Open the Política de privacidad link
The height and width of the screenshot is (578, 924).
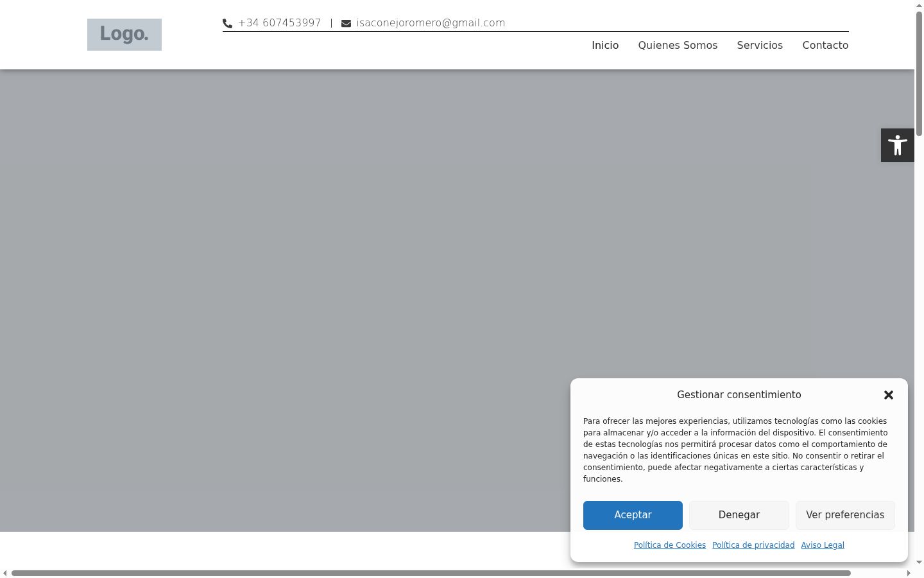click(x=753, y=545)
